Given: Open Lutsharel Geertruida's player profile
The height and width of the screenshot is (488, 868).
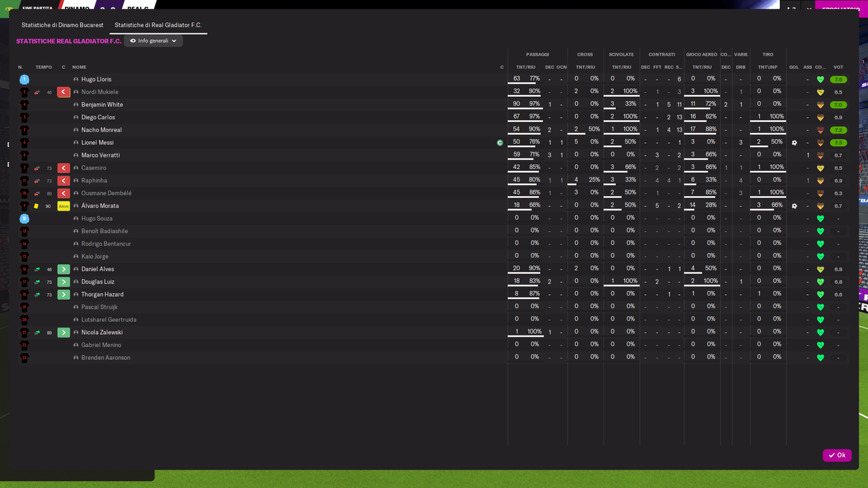Looking at the screenshot, I should click(109, 320).
